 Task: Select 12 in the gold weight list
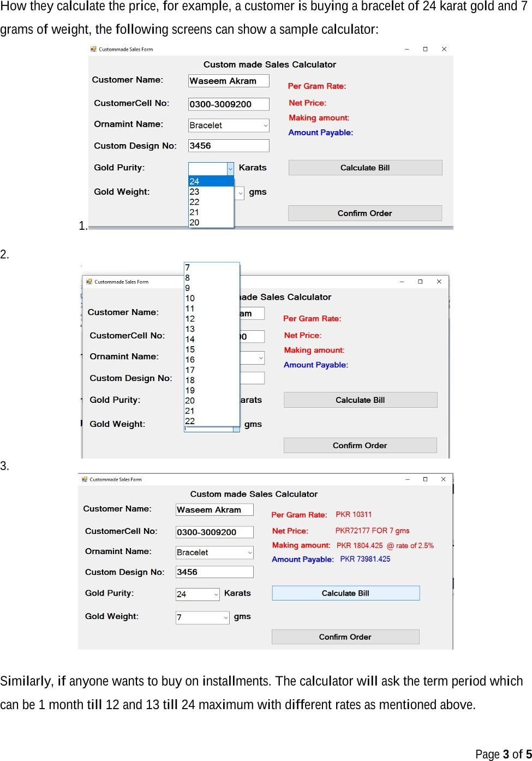pyautogui.click(x=212, y=319)
